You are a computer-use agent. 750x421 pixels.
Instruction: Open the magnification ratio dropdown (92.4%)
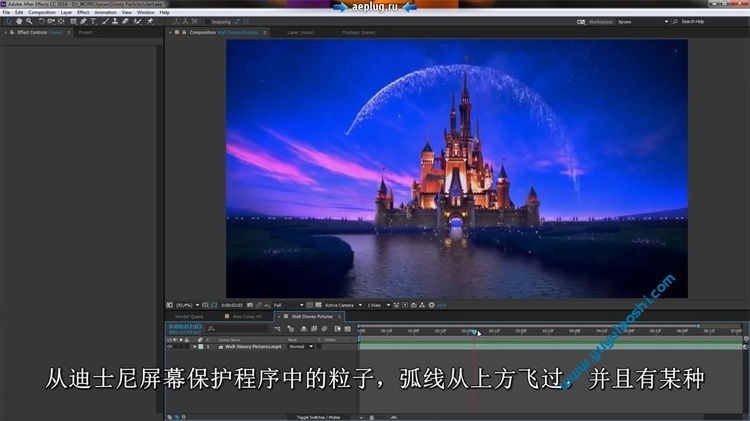point(187,305)
